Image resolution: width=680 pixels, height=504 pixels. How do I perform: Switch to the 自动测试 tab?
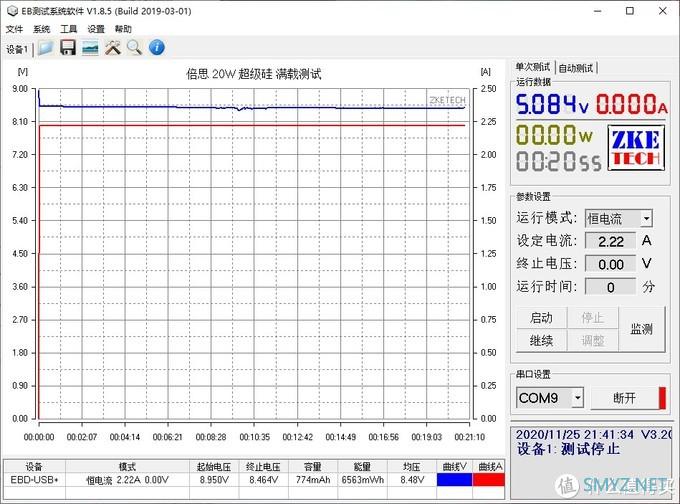tap(575, 68)
